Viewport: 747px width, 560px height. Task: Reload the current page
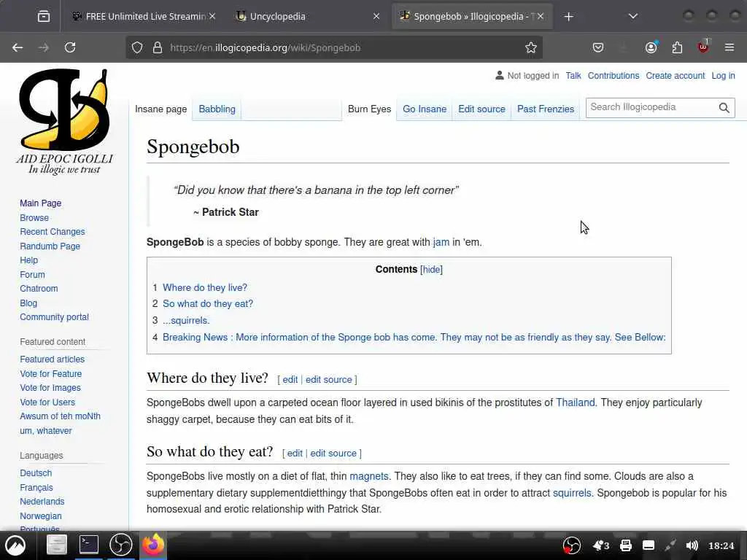[x=70, y=47]
